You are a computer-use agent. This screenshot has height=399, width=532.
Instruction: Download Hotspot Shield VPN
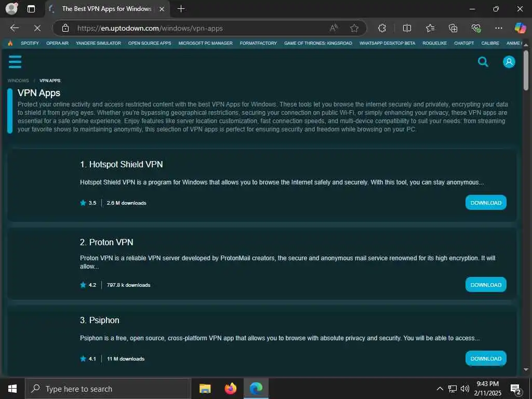click(486, 203)
